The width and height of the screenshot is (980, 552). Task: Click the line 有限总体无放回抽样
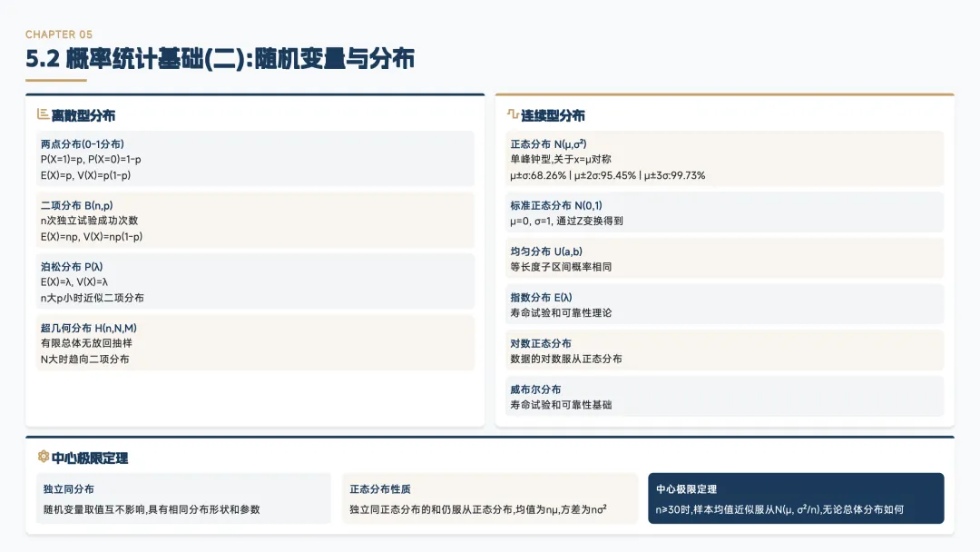pyautogui.click(x=86, y=343)
